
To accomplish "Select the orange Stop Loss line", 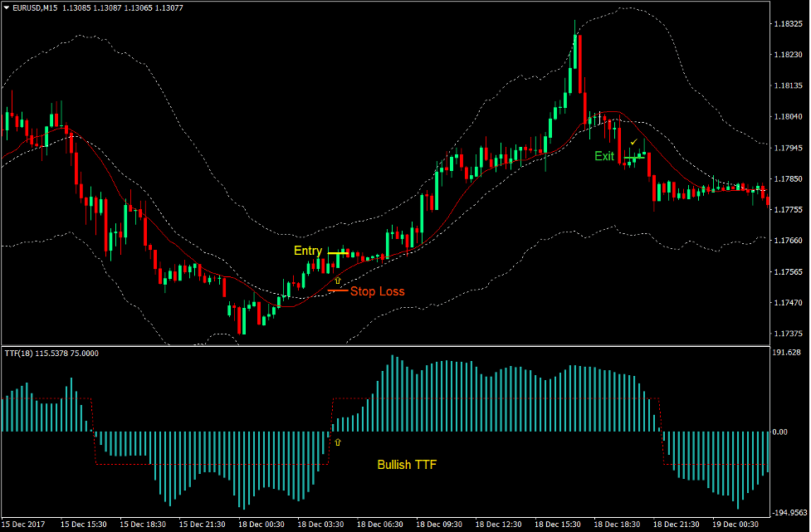I will (x=338, y=291).
